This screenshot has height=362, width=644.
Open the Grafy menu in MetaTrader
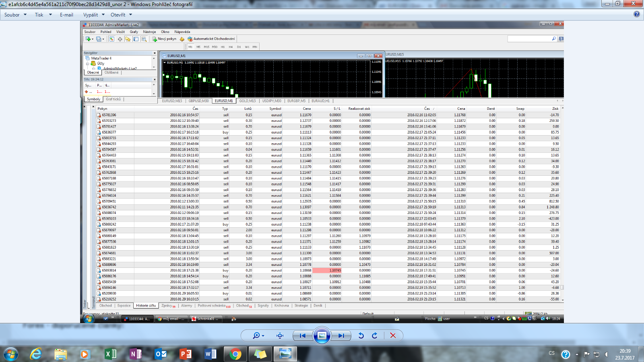[134, 32]
